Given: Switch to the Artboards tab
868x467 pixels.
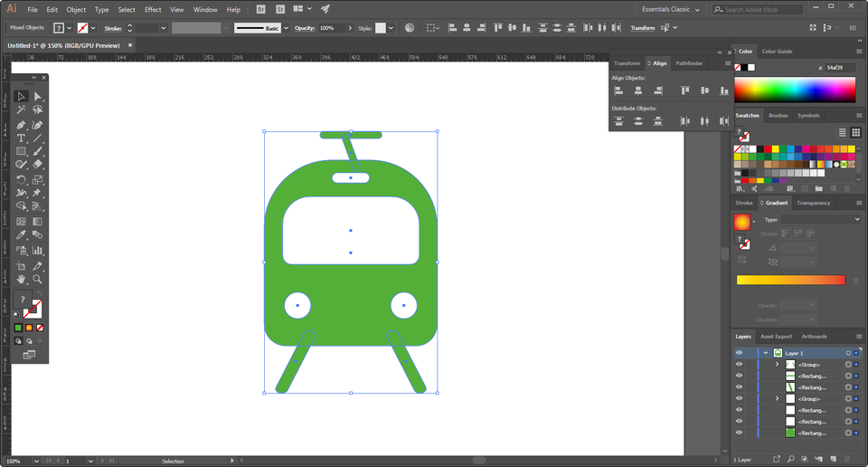Looking at the screenshot, I should point(814,337).
